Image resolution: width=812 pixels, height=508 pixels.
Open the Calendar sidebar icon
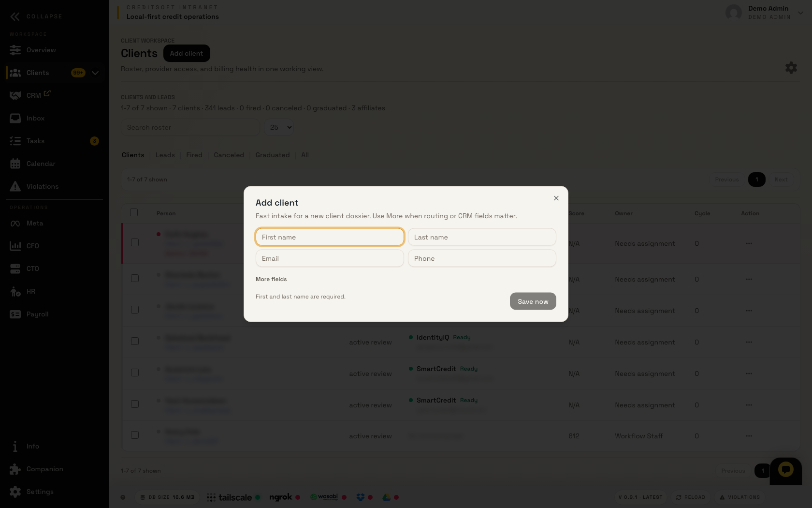tap(15, 164)
